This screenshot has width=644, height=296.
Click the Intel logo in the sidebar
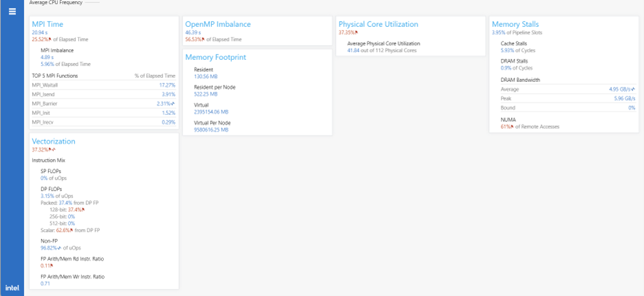12,288
